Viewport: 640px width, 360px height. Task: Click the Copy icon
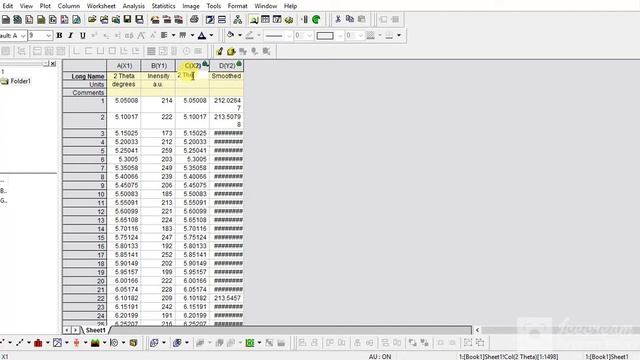tap(350, 19)
